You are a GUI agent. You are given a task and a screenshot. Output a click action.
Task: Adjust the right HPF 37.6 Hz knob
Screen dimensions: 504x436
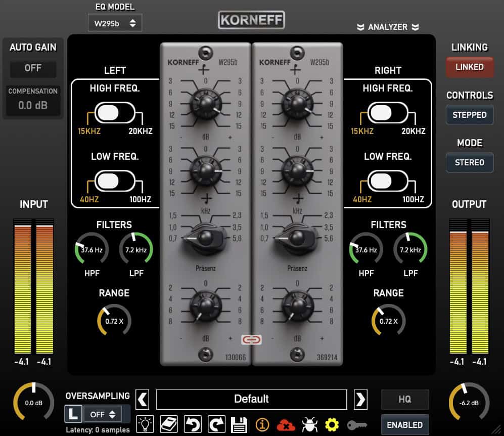(366, 249)
